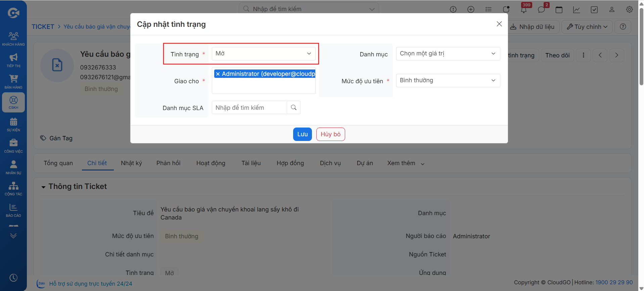This screenshot has width=644, height=291.
Task: Click the Theo dõi follow button
Action: (557, 55)
